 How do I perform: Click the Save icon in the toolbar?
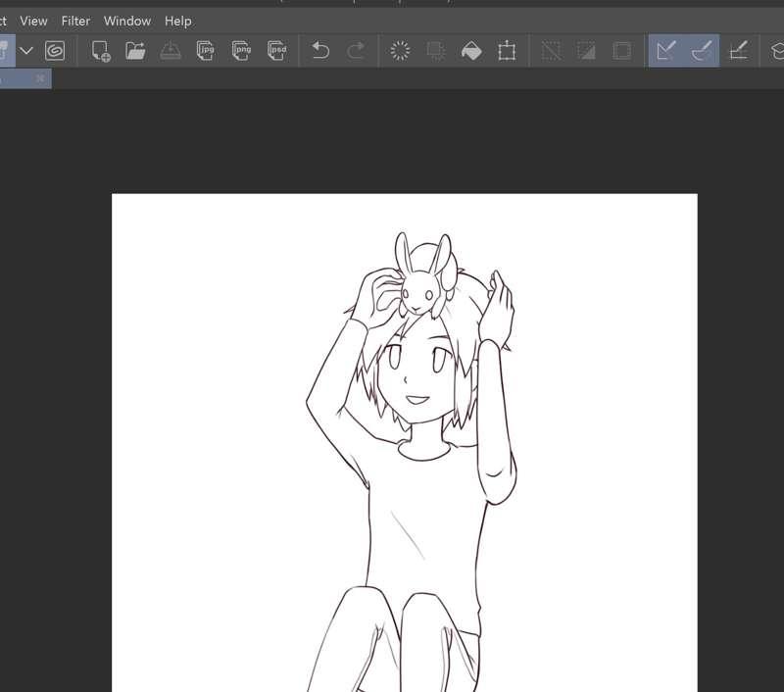[x=170, y=51]
